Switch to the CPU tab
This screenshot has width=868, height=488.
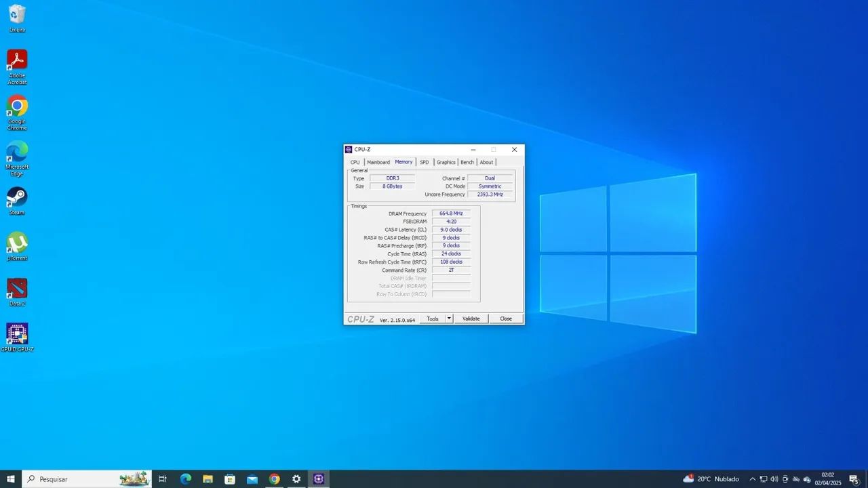[x=355, y=162]
